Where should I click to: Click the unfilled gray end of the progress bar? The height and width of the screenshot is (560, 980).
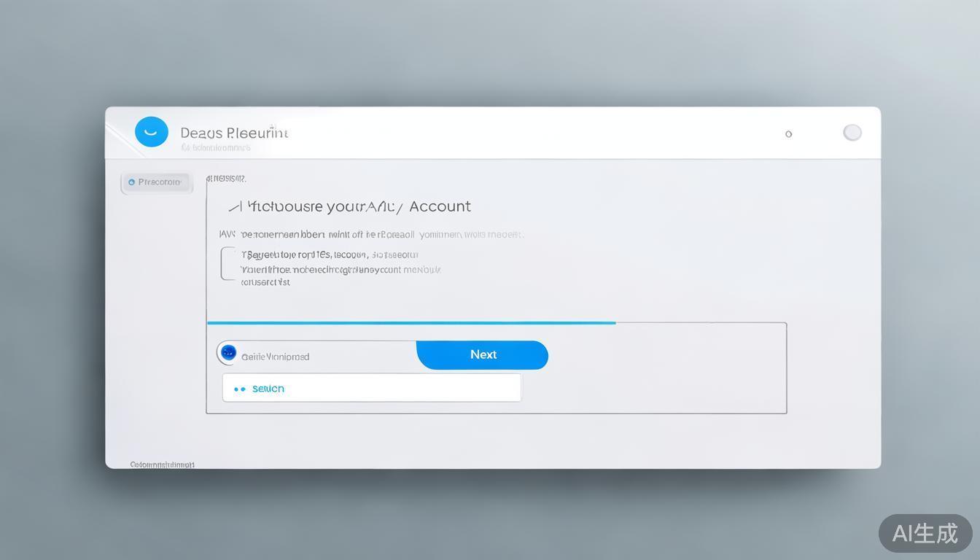pyautogui.click(x=700, y=322)
